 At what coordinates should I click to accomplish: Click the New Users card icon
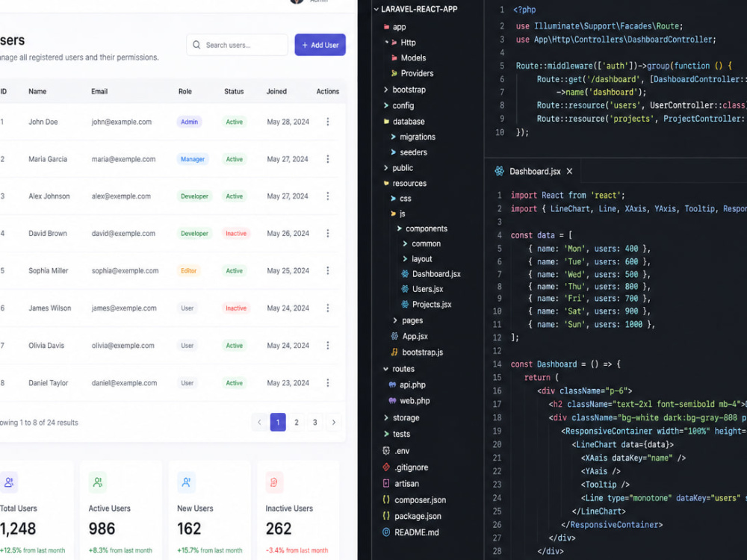(x=186, y=482)
